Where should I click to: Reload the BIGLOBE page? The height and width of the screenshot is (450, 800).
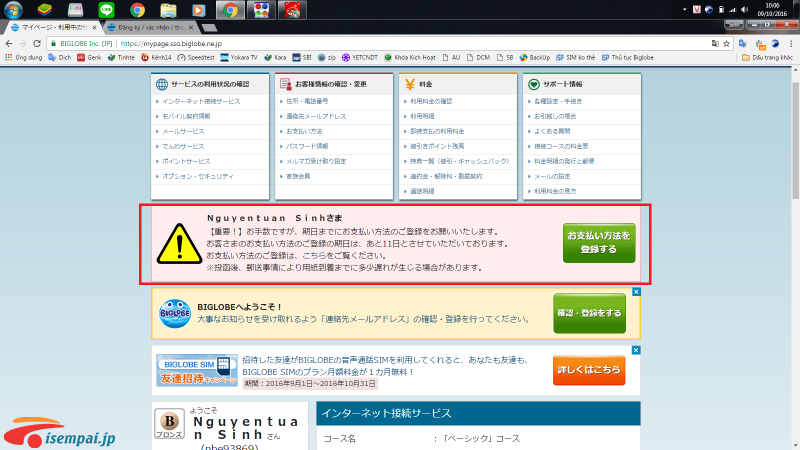(37, 43)
